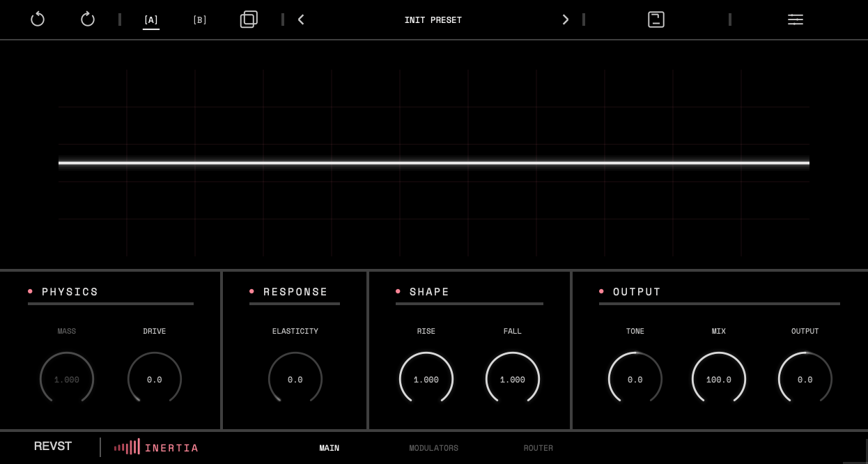Click the ELASTICITY label
Viewport: 868px width, 464px height.
tap(295, 332)
